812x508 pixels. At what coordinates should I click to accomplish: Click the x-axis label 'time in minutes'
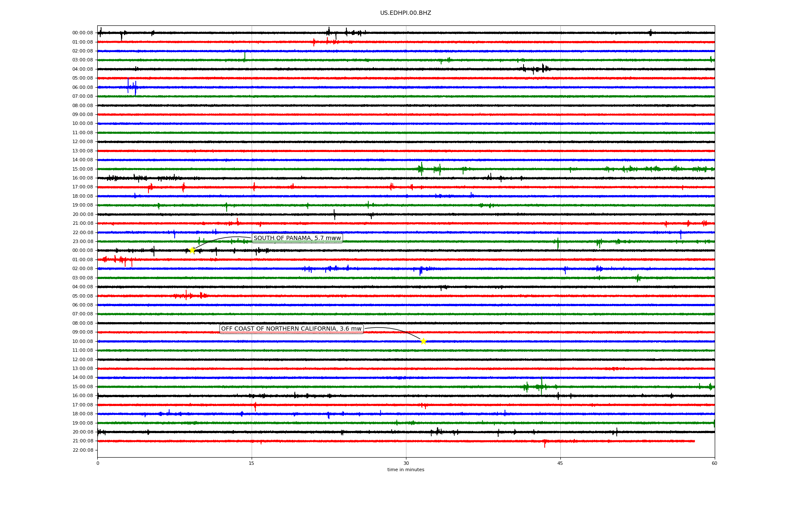tap(406, 469)
